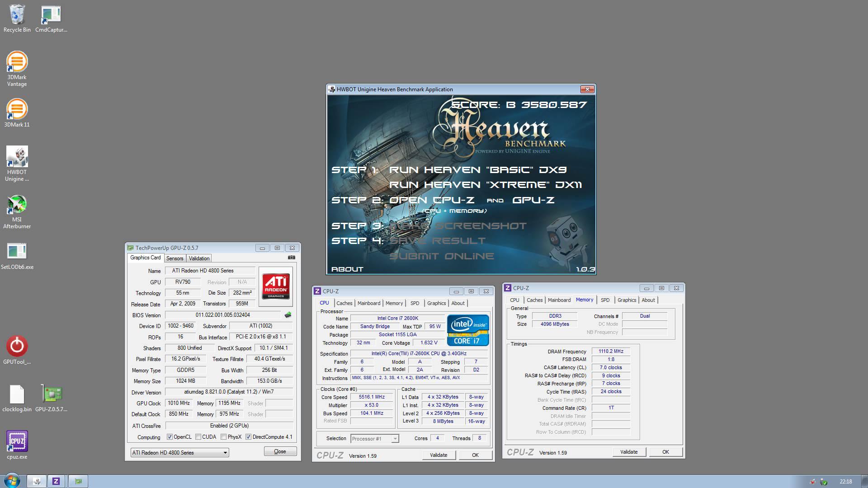
Task: Toggle the PhysX checkbox in GPU-Z
Action: 223,437
